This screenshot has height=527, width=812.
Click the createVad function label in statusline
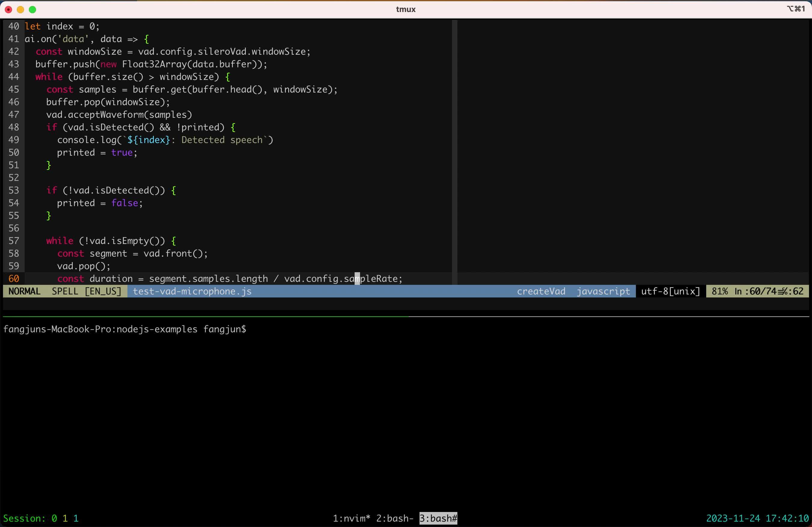[x=541, y=291]
